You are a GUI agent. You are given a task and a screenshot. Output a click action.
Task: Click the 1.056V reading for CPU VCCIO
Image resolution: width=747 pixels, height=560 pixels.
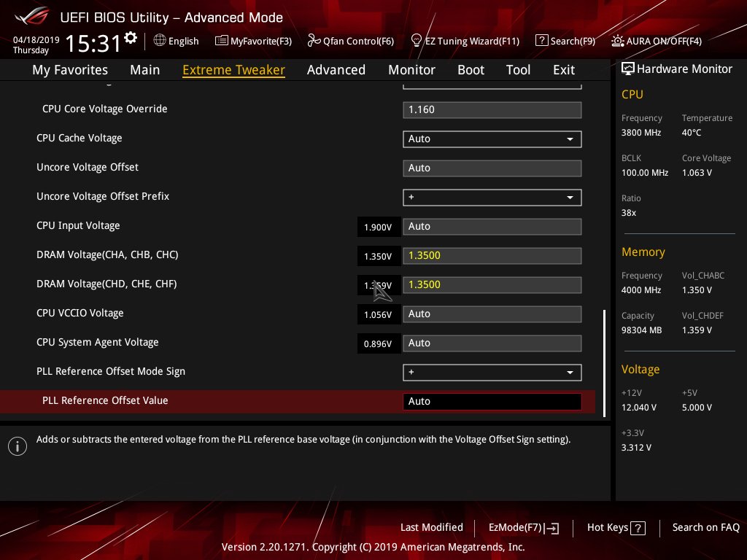[379, 315]
